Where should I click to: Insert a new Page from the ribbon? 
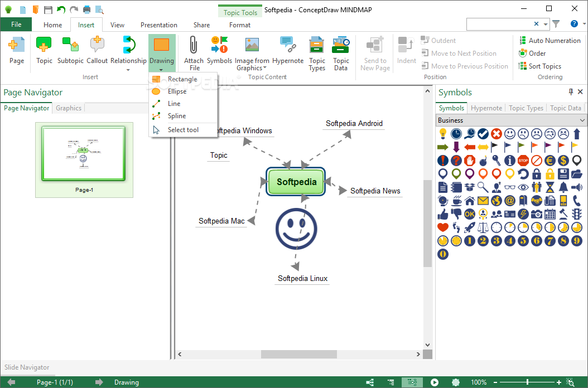point(17,51)
